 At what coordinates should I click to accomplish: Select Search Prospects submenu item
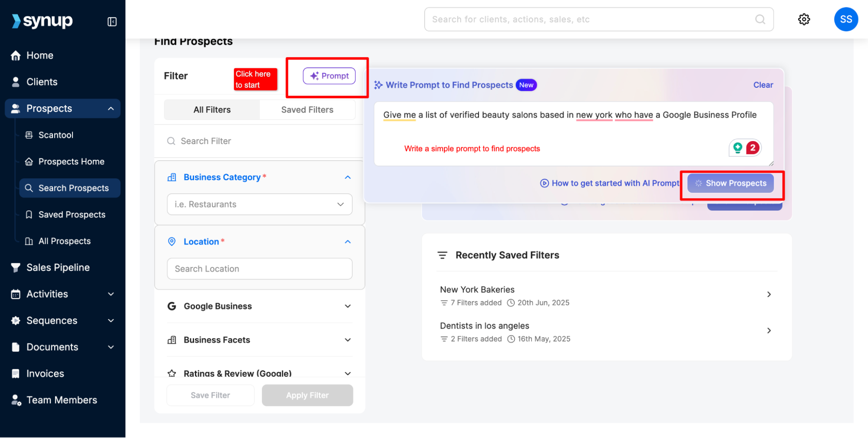click(x=70, y=188)
